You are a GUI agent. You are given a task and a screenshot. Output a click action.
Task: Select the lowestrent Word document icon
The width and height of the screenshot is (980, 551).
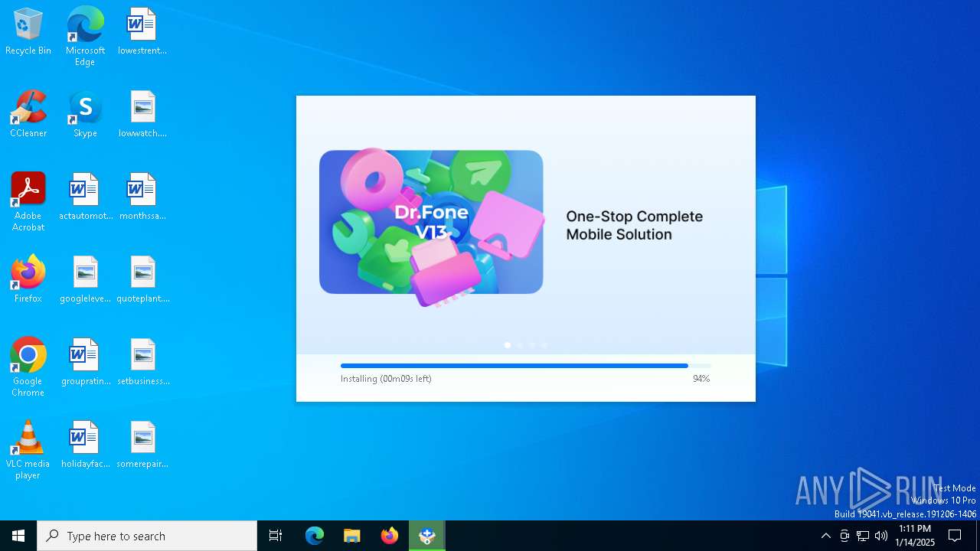point(142,31)
